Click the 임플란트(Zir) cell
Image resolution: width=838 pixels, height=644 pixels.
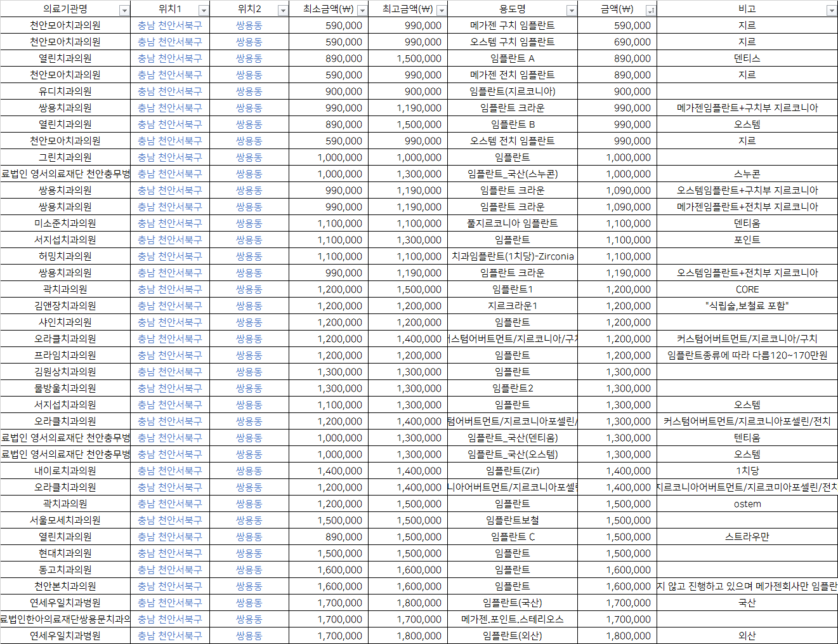coord(513,471)
